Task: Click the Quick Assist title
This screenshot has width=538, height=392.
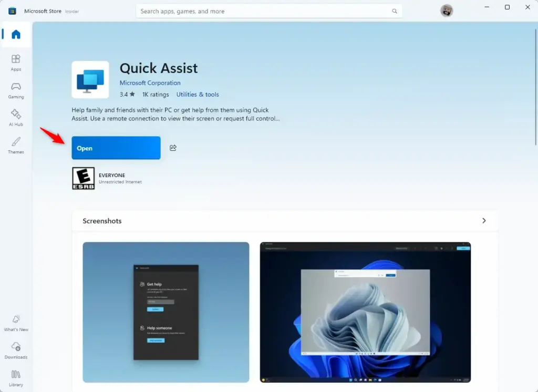Action: pyautogui.click(x=159, y=68)
